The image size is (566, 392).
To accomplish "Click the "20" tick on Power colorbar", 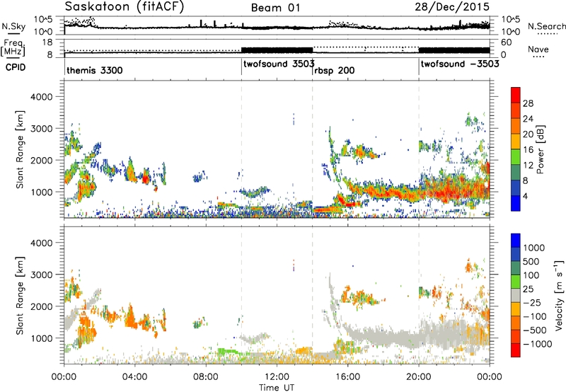I will point(528,134).
